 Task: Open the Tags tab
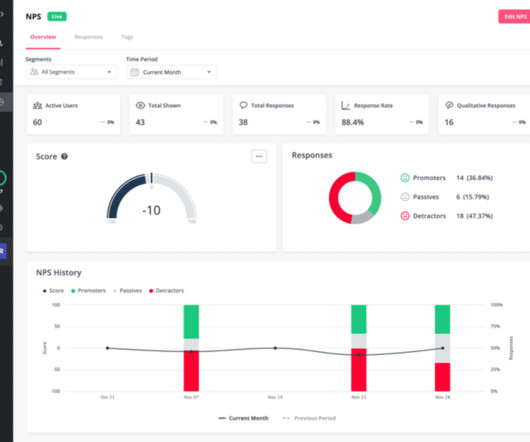tap(127, 37)
